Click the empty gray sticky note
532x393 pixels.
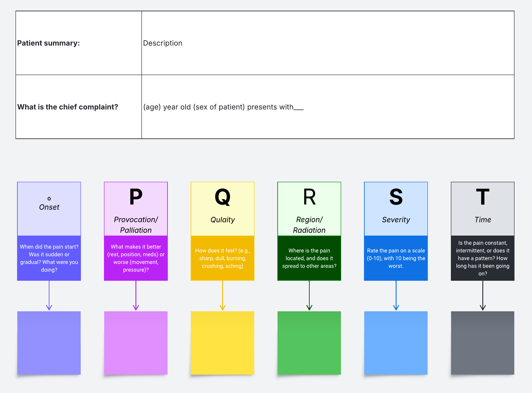click(483, 343)
